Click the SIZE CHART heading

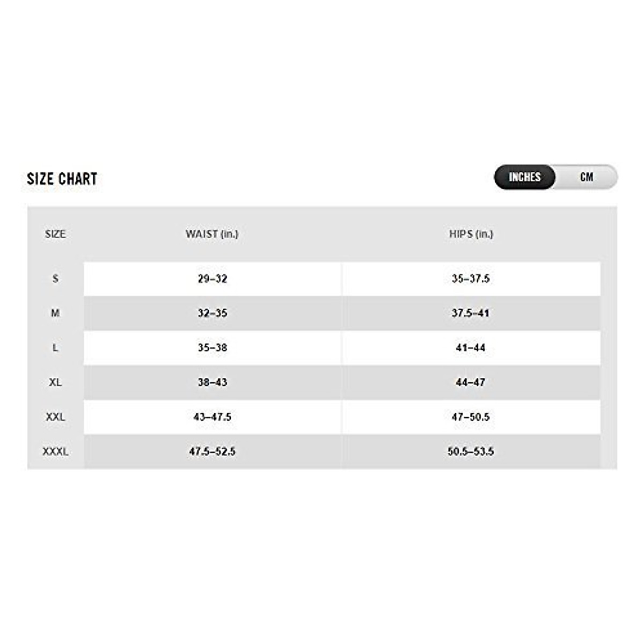tap(62, 179)
